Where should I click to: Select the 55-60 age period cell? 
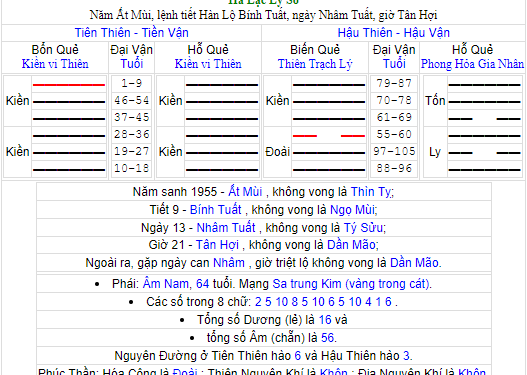point(394,134)
